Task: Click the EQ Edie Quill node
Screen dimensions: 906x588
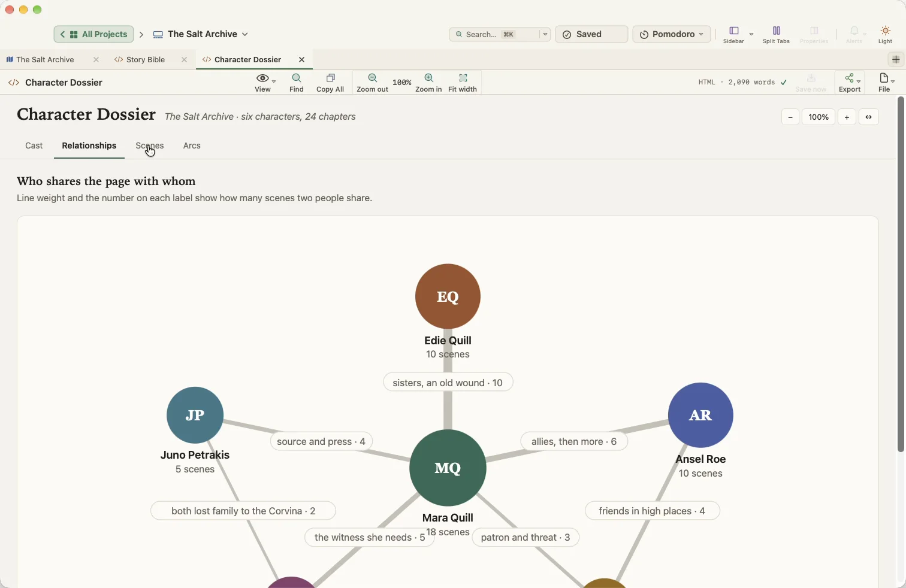Action: 448,296
